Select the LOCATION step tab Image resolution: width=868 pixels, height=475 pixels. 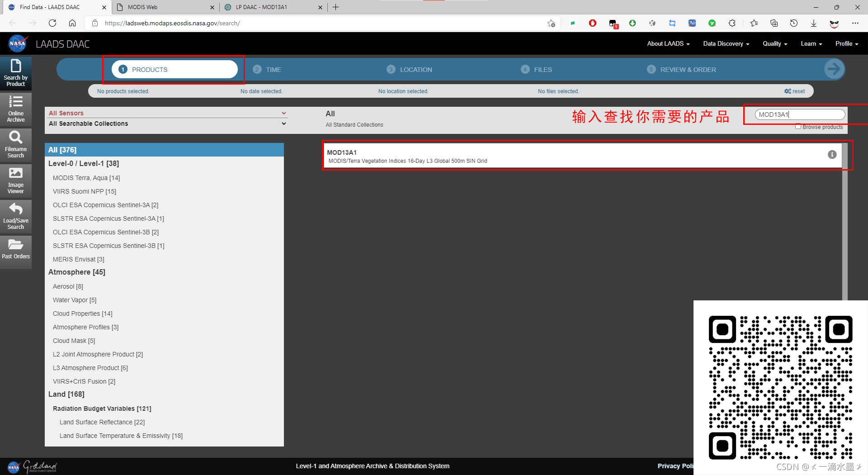[x=410, y=70]
